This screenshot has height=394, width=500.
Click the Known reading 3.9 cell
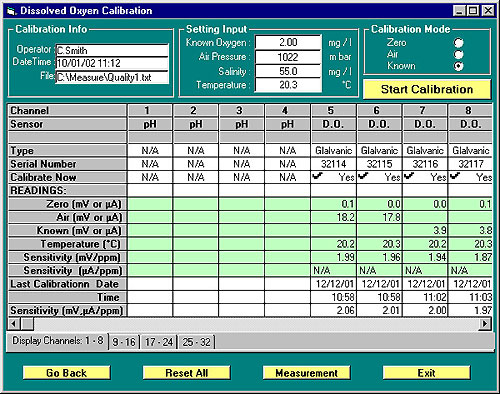(425, 231)
